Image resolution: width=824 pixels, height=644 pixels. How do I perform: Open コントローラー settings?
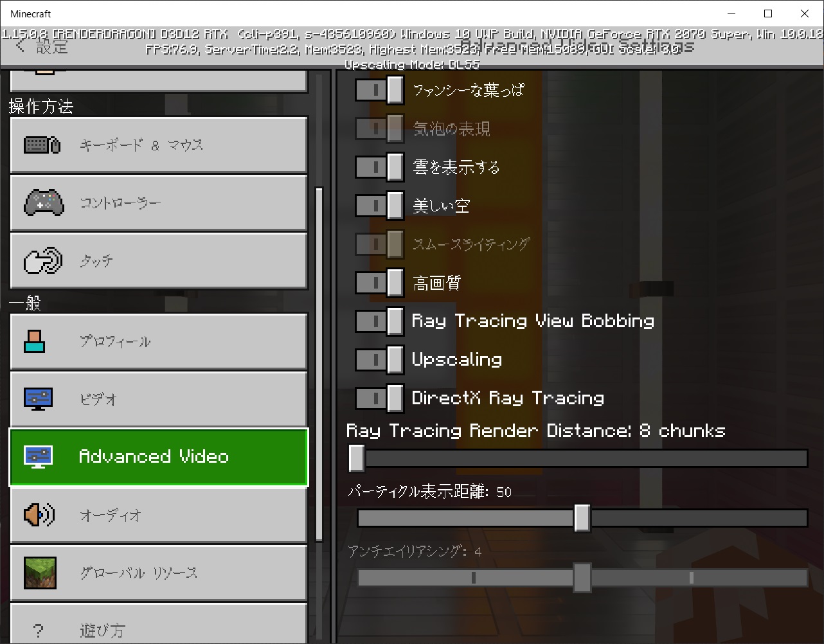[x=159, y=202]
